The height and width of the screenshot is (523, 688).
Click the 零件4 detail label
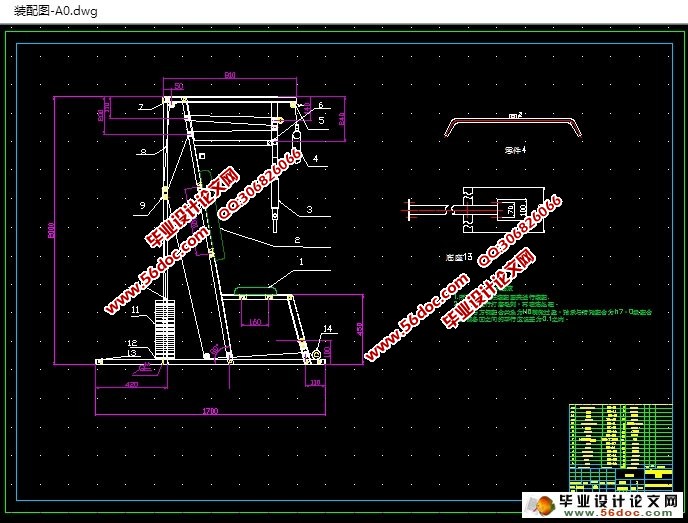[515, 149]
